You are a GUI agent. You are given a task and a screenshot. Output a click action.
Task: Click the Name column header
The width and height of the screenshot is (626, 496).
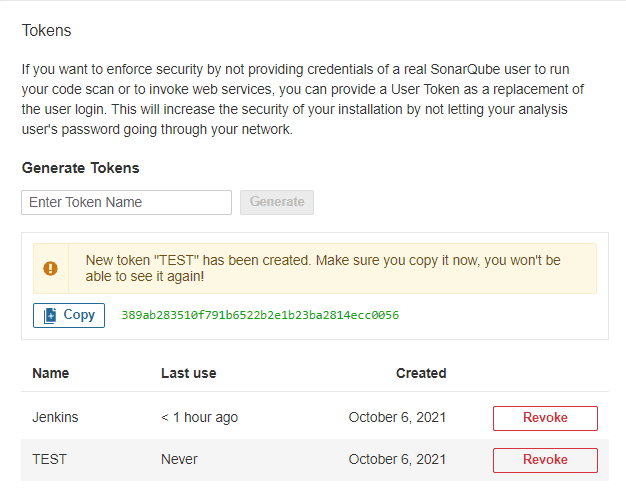50,373
